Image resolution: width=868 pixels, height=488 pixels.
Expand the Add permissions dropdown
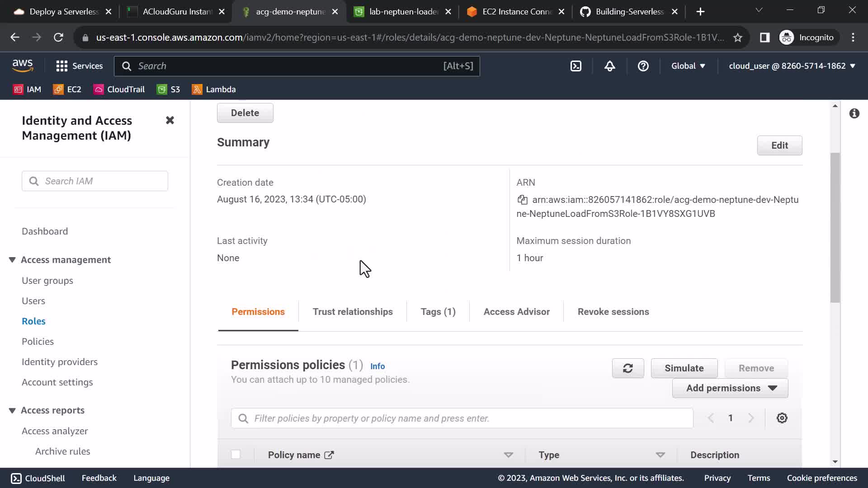tap(730, 388)
